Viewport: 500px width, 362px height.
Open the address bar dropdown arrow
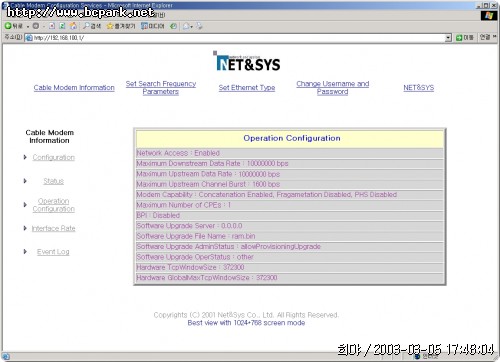448,38
